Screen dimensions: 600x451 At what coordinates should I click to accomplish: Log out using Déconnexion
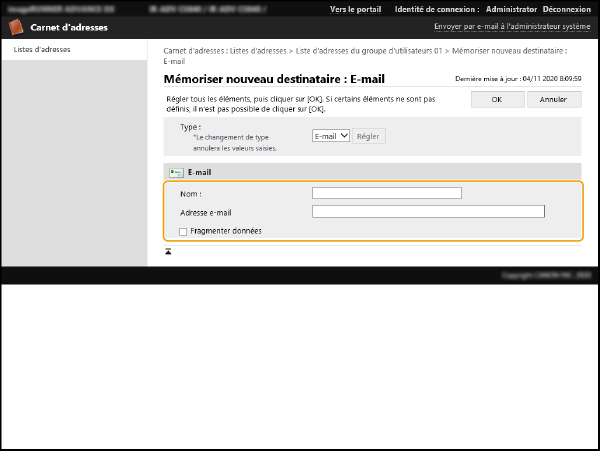(x=566, y=9)
